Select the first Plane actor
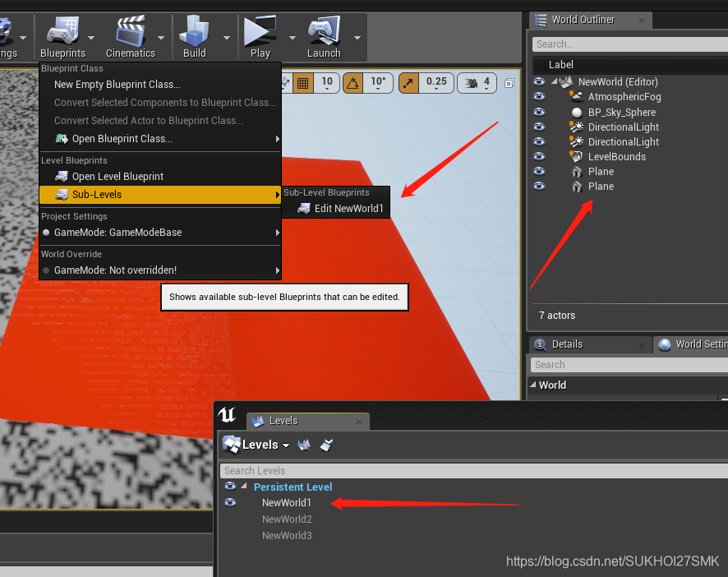This screenshot has height=577, width=728. [601, 172]
